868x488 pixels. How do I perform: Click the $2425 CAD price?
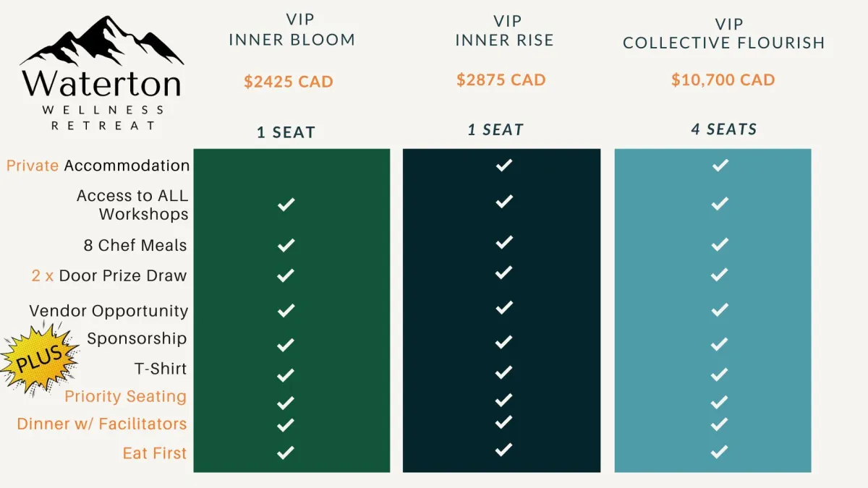289,81
